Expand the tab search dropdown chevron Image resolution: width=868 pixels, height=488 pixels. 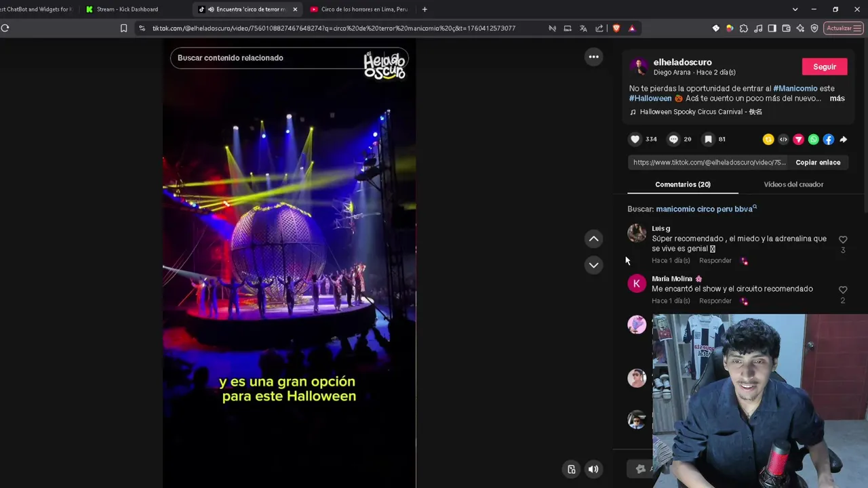[795, 9]
